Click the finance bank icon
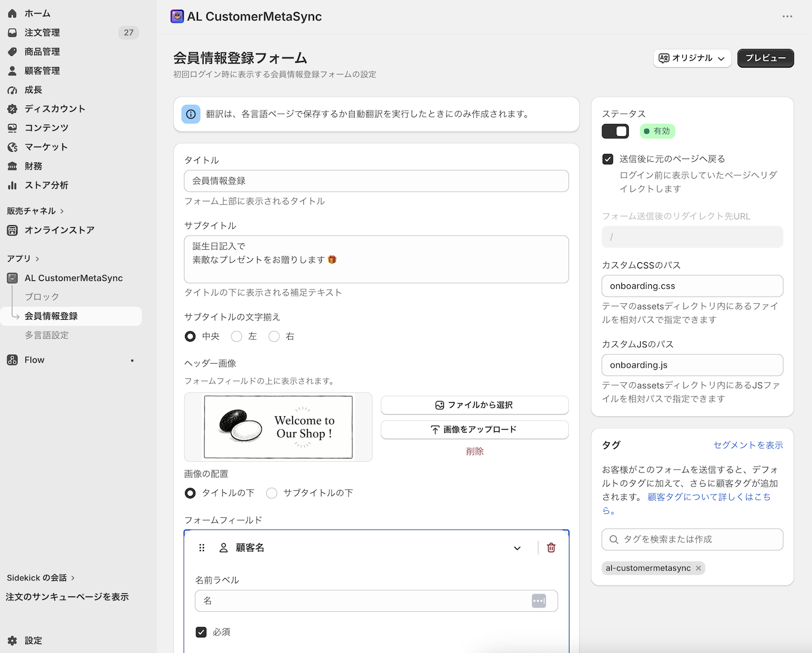The image size is (812, 653). pyautogui.click(x=12, y=166)
